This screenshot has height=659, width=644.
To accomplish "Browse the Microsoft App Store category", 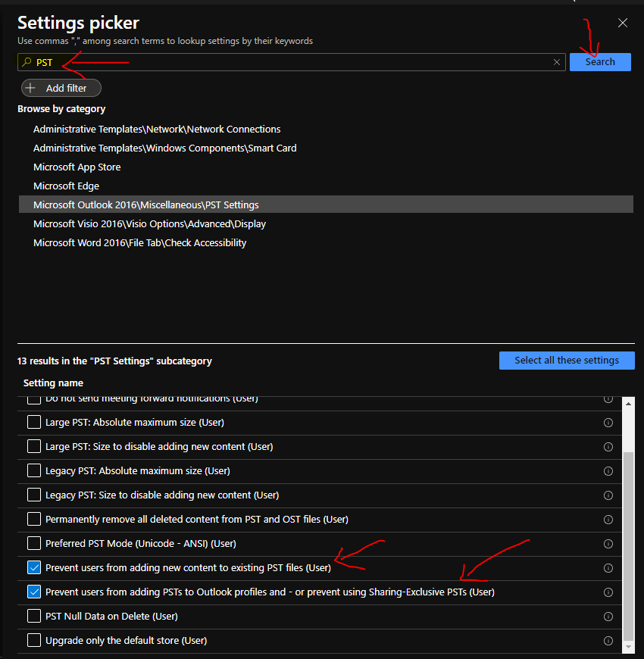I will point(77,167).
